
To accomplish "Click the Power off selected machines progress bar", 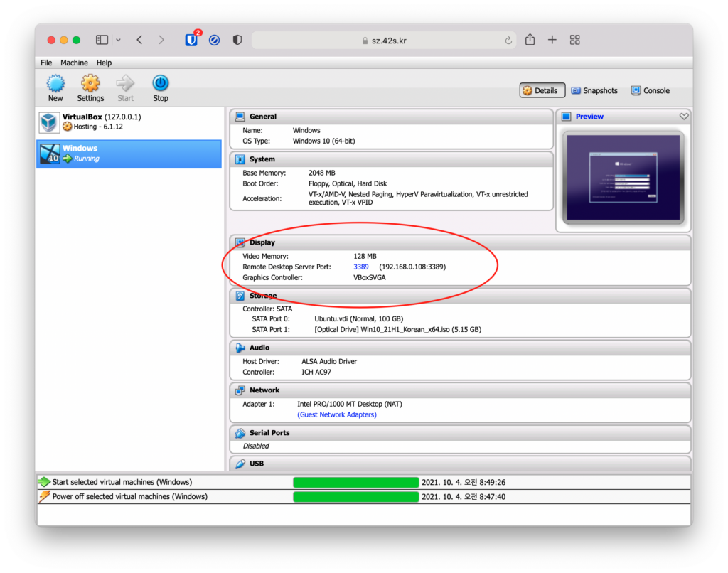I will pyautogui.click(x=355, y=497).
